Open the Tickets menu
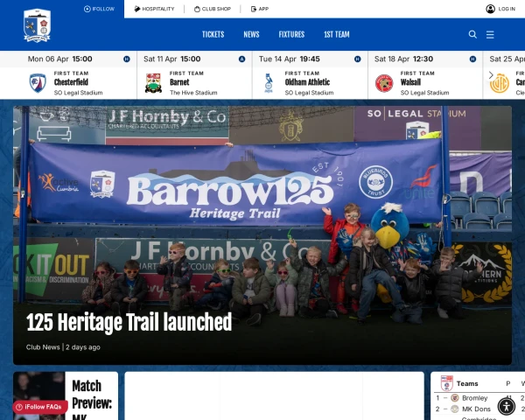 [x=213, y=34]
